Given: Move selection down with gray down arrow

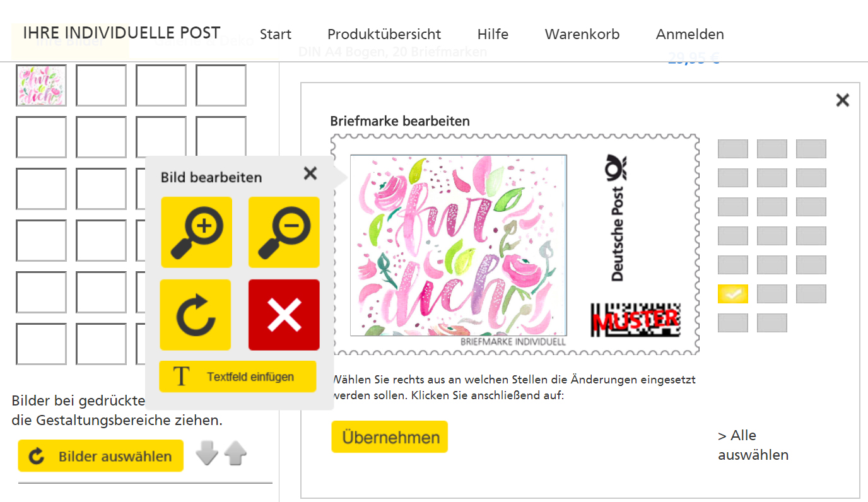Looking at the screenshot, I should (x=207, y=453).
